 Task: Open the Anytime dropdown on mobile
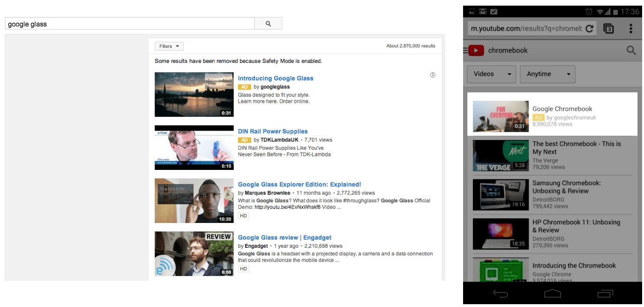pos(547,74)
